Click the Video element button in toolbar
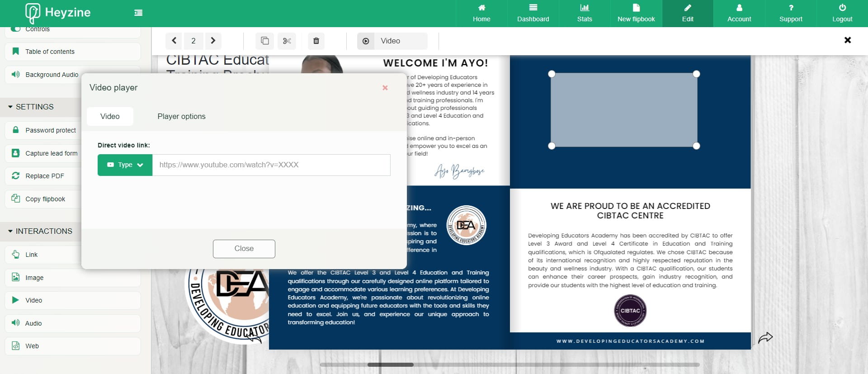The image size is (868, 374). point(392,41)
